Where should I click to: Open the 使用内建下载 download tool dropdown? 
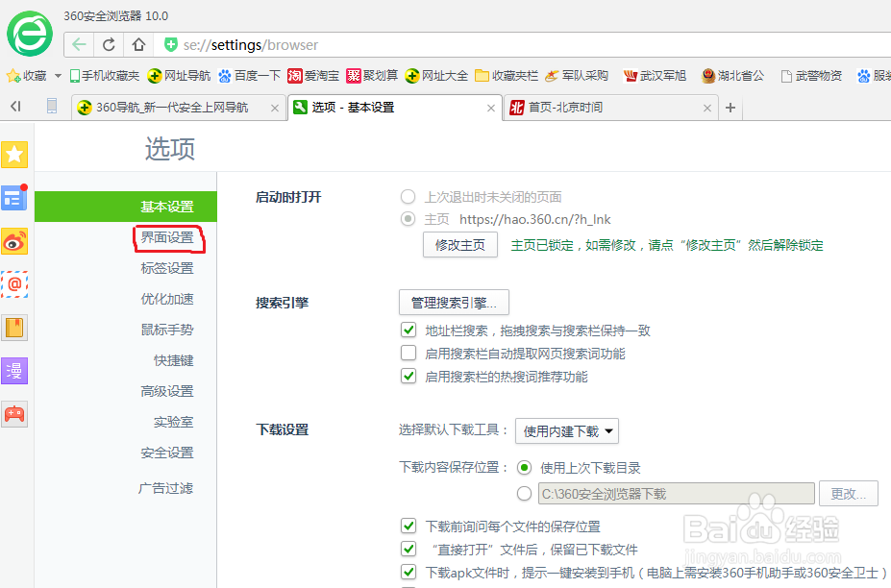click(x=567, y=430)
